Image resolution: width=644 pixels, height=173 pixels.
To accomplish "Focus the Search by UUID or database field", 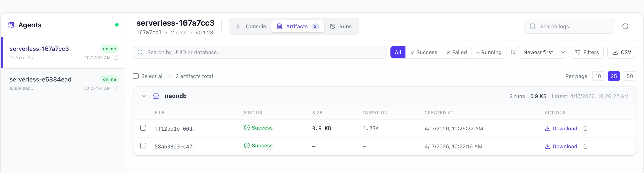I will point(259,52).
